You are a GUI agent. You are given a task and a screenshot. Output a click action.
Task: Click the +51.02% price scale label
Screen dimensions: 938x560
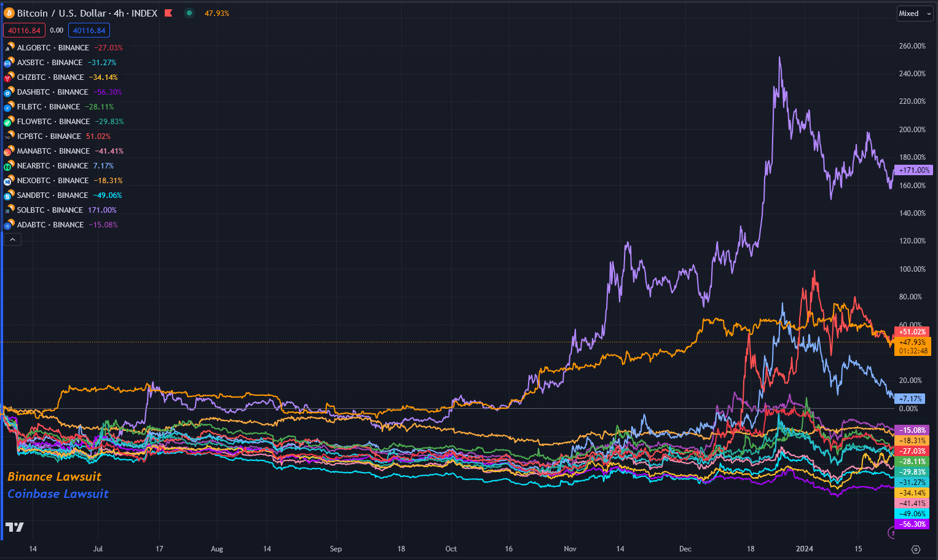coord(912,332)
